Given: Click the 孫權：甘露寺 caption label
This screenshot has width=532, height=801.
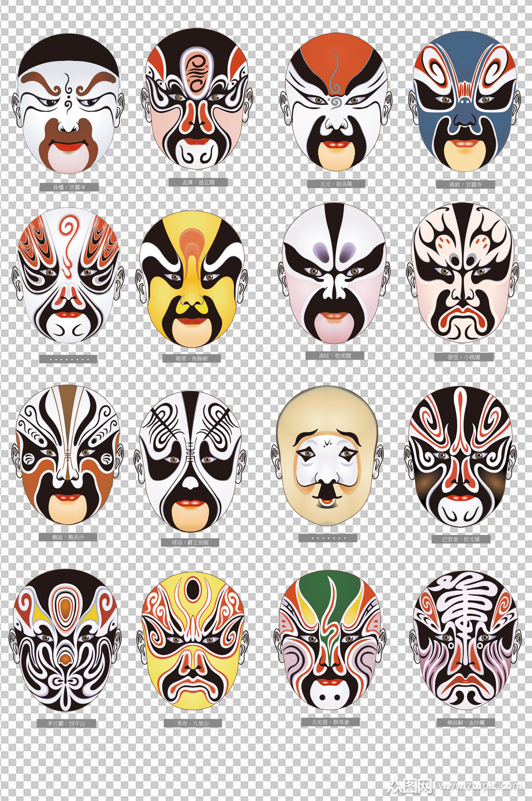Looking at the screenshot, I should pos(69,187).
